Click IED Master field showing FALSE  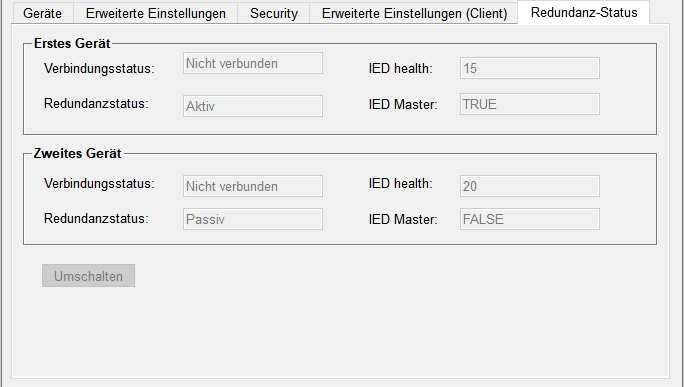pyautogui.click(x=530, y=219)
